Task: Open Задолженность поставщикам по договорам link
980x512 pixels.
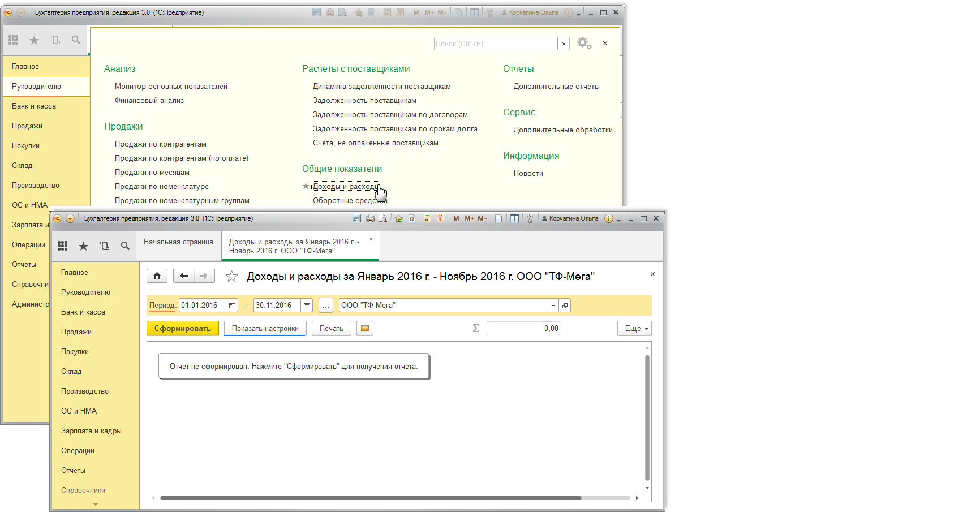Action: pyautogui.click(x=390, y=115)
